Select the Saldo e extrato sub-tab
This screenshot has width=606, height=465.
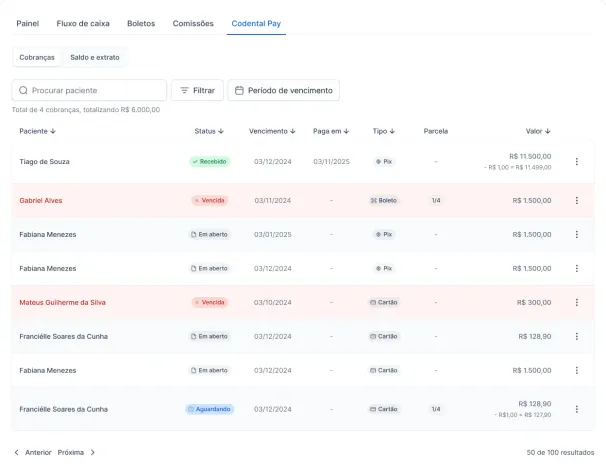pyautogui.click(x=95, y=57)
